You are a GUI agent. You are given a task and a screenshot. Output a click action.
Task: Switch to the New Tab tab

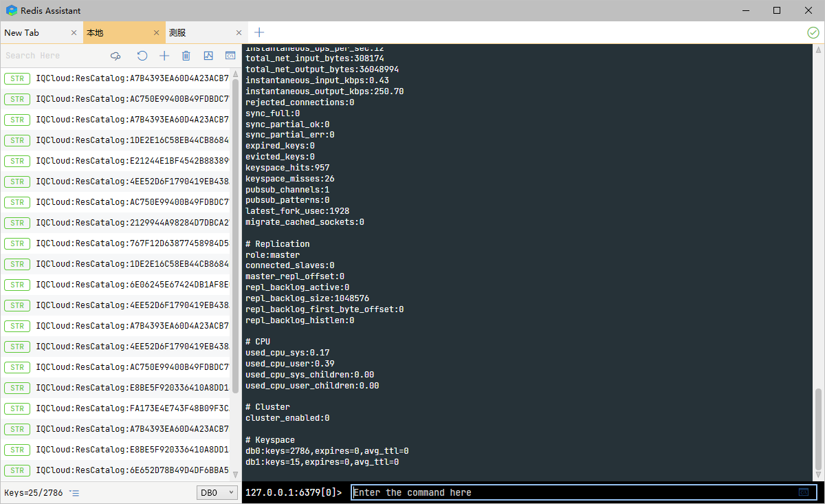coord(41,32)
